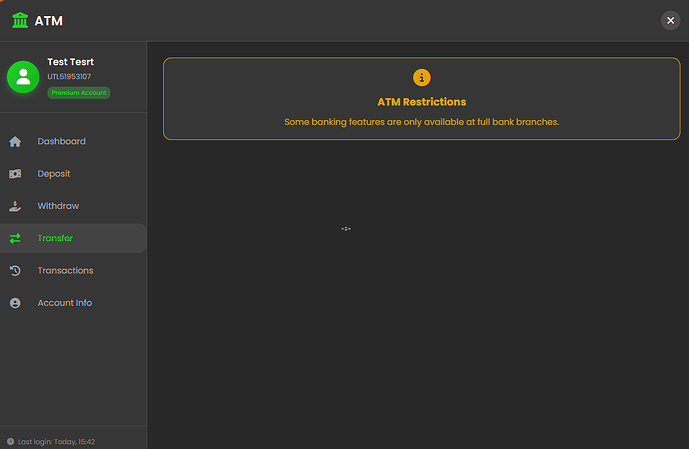Click the Deposit cash icon

(x=15, y=174)
